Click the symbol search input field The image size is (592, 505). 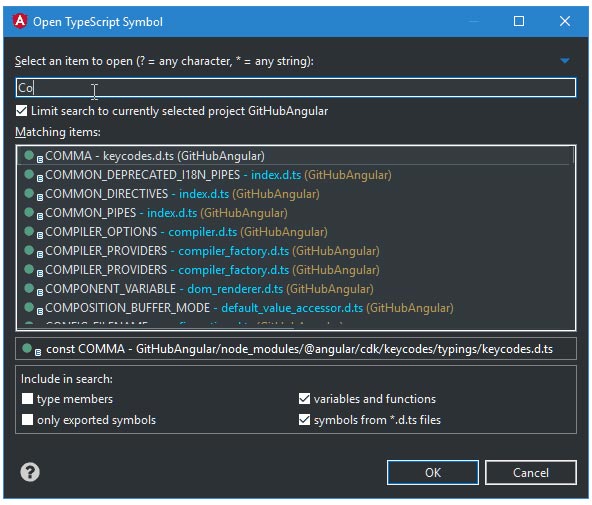coord(296,88)
